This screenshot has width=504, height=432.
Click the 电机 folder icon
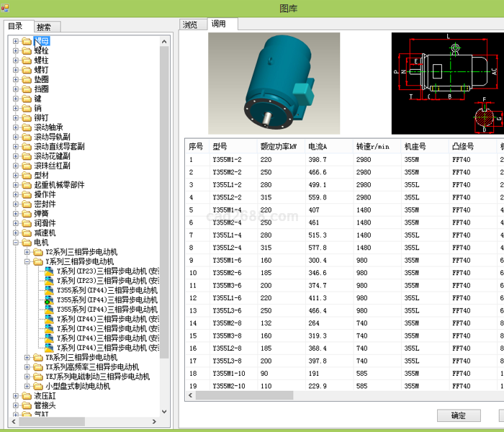(27, 243)
